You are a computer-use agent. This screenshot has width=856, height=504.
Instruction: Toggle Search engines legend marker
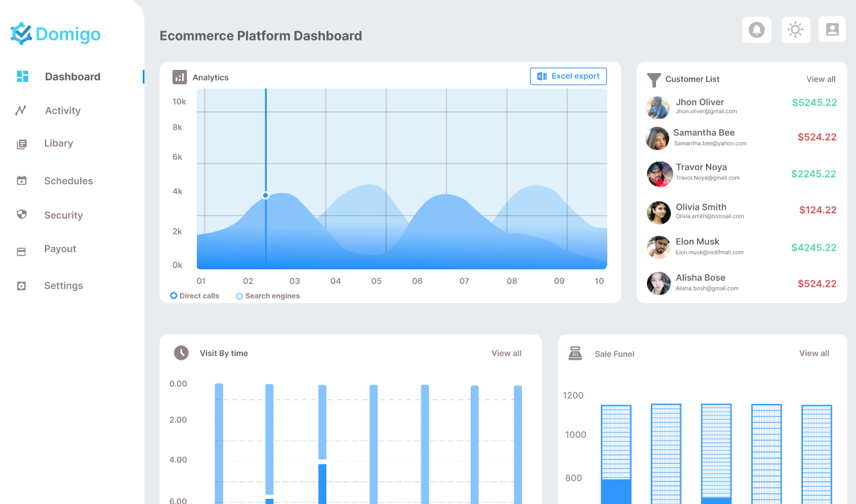[x=239, y=296]
